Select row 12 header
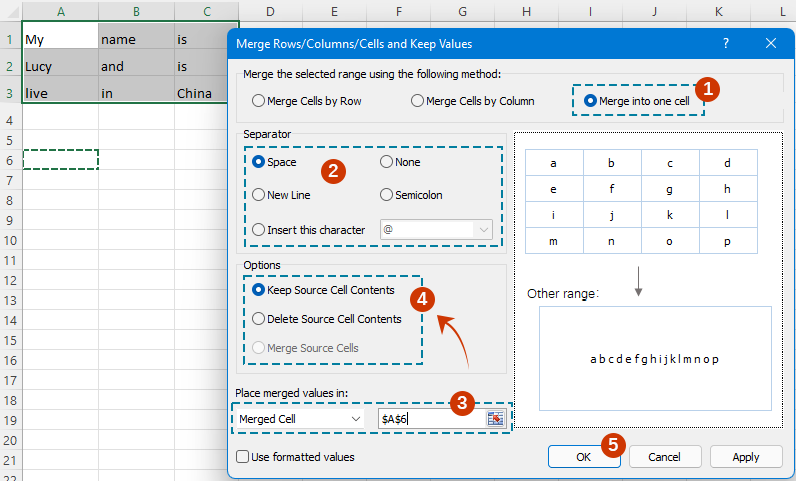Image resolution: width=796 pixels, height=481 pixels. 11,281
